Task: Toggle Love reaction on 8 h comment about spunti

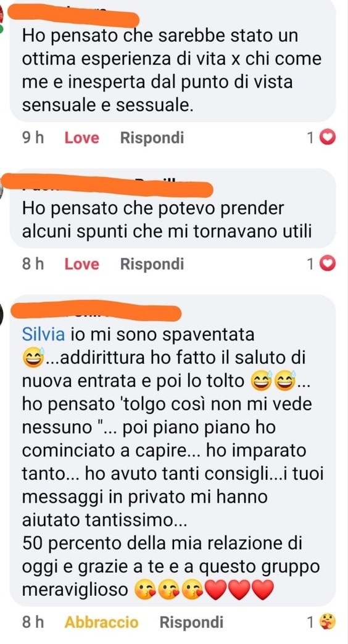Action: tap(82, 264)
